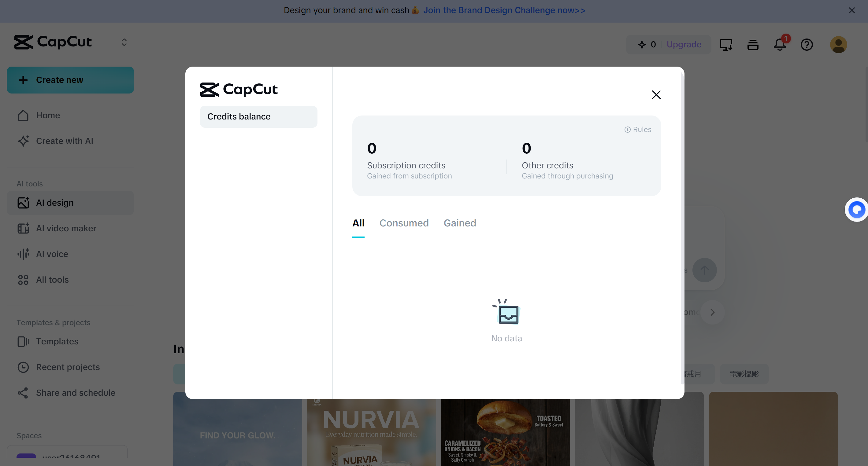Open the desktop app download icon
This screenshot has width=868, height=466.
point(726,44)
